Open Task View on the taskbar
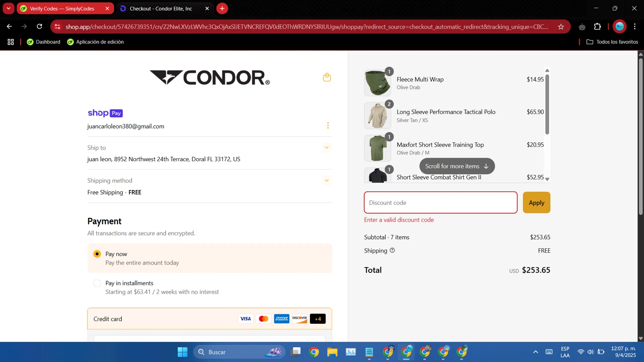 pyautogui.click(x=295, y=352)
